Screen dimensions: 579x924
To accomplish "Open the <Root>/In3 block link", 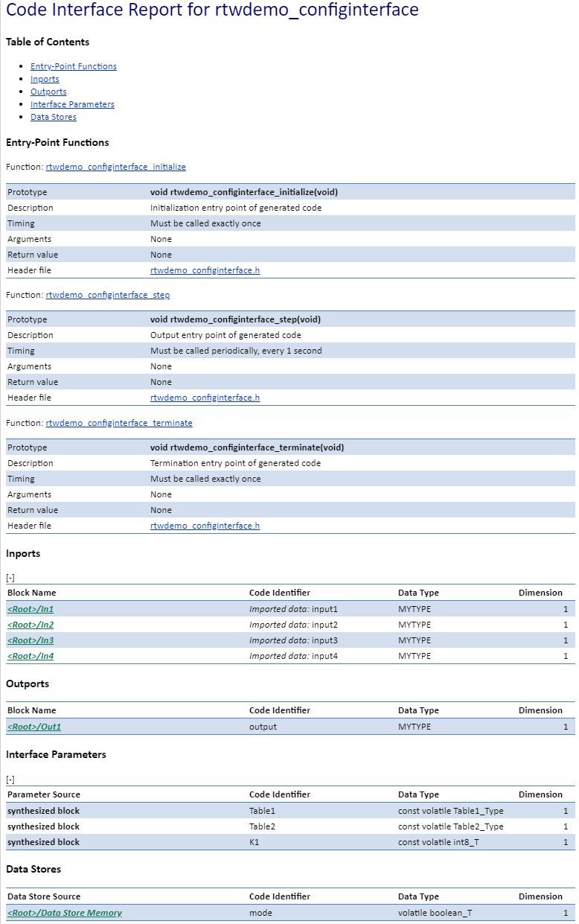I will (31, 640).
